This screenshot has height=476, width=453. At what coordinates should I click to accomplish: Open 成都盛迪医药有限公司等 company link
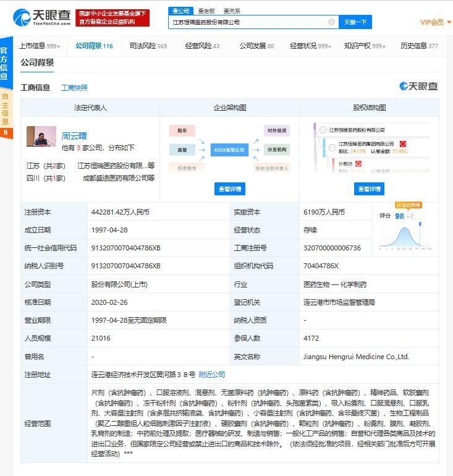119,178
